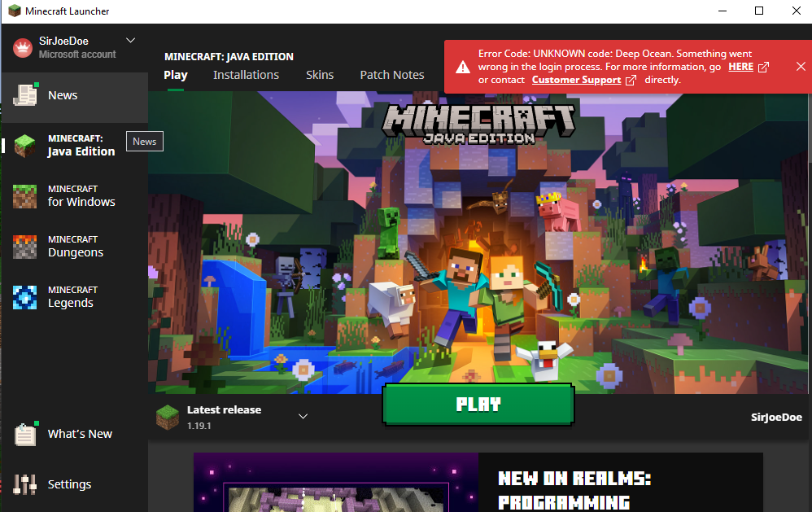Image resolution: width=812 pixels, height=512 pixels.
Task: Click the Minecraft Java Edition banner artwork
Action: click(x=478, y=243)
